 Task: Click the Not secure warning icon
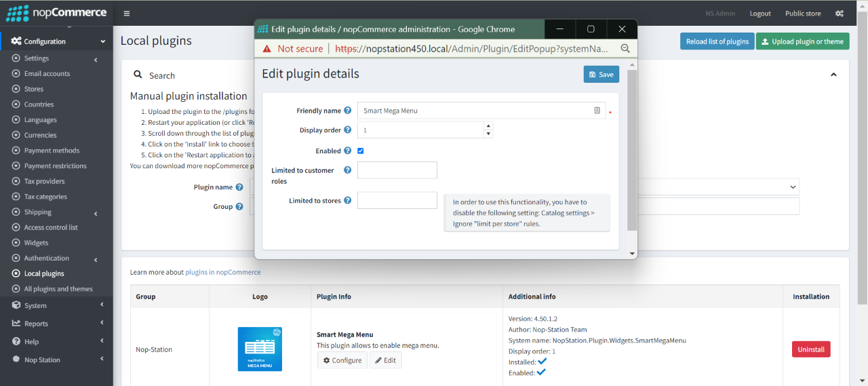[267, 49]
